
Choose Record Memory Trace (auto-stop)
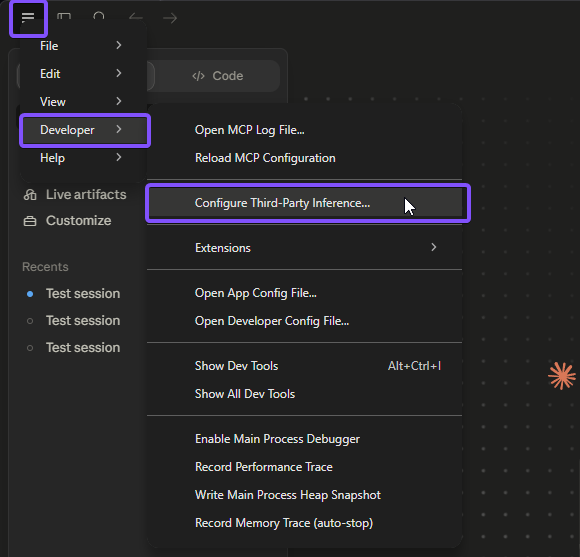click(304, 523)
